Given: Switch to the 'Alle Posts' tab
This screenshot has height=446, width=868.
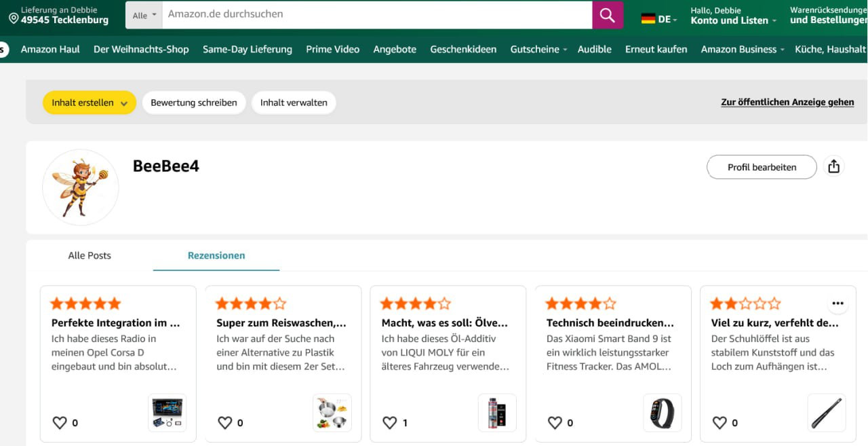Looking at the screenshot, I should (90, 256).
